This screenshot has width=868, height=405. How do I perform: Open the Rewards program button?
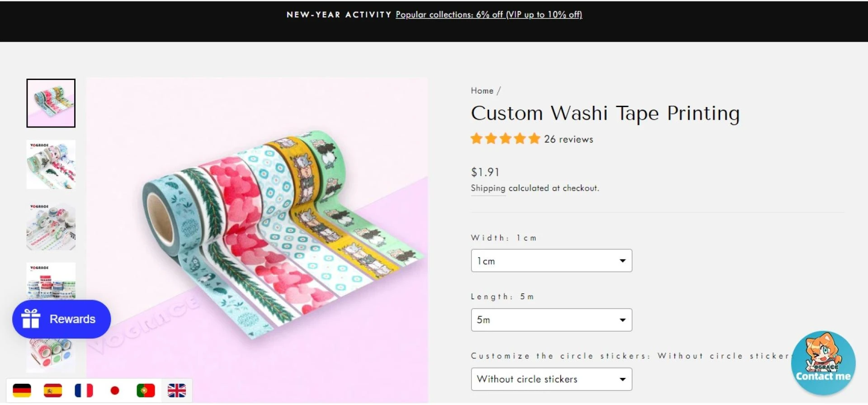61,319
